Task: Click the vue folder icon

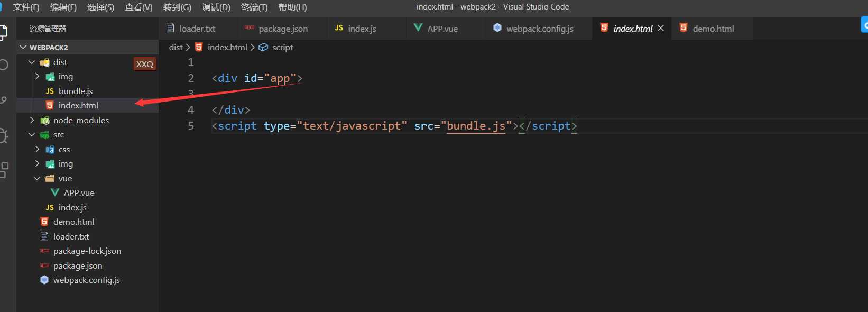Action: 50,179
